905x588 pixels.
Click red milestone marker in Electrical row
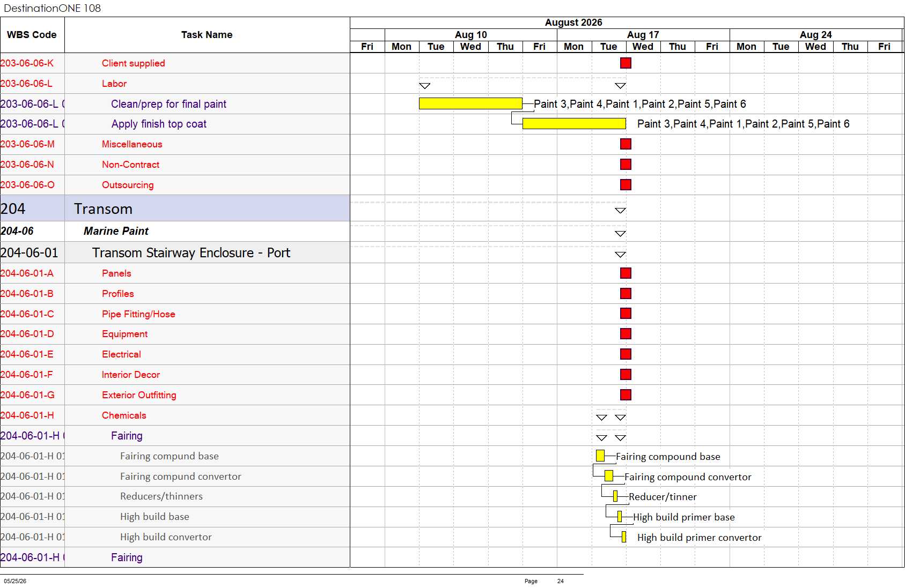[626, 354]
